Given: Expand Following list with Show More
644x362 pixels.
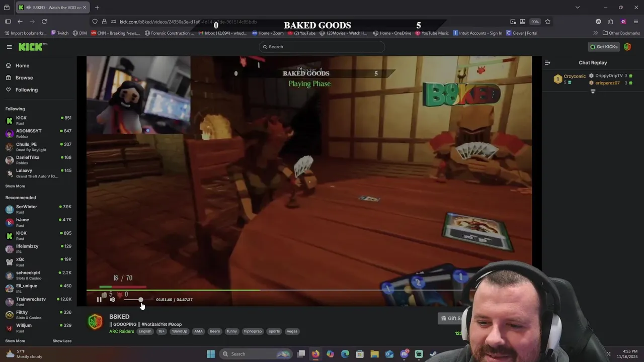Looking at the screenshot, I should (x=15, y=186).
